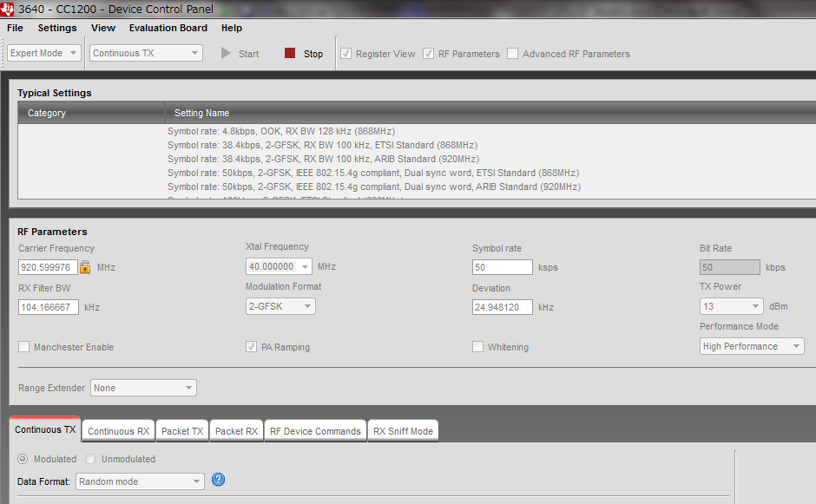
Task: Switch to the Packet RX tab
Action: [x=237, y=431]
